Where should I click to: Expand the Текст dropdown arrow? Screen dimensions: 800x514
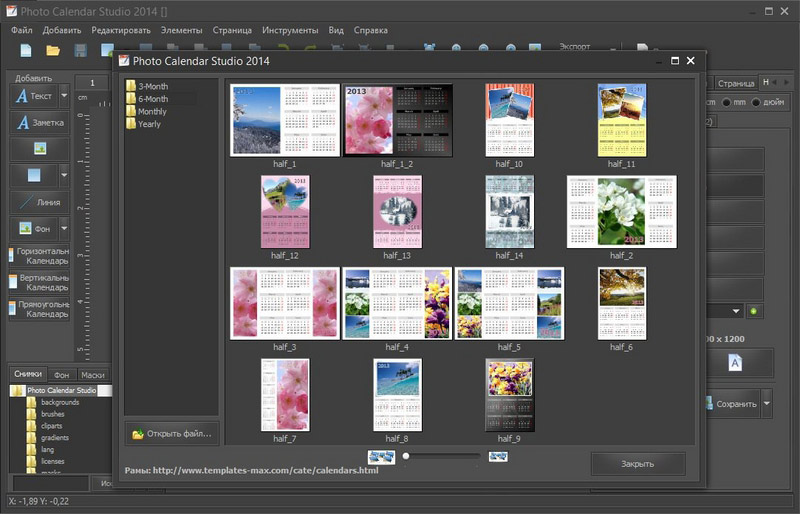click(64, 96)
